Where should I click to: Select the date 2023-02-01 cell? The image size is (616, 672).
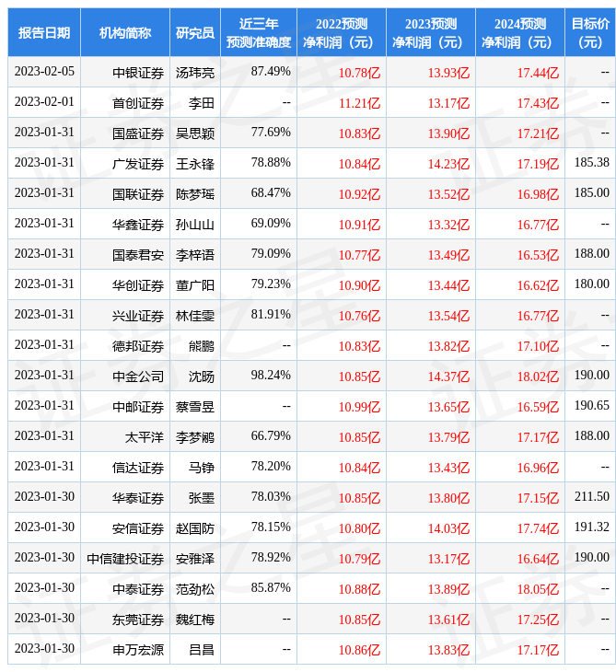[44, 102]
